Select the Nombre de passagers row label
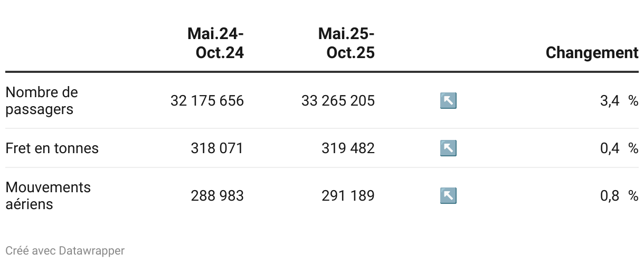Screen dimensions: 644x263 pyautogui.click(x=42, y=101)
